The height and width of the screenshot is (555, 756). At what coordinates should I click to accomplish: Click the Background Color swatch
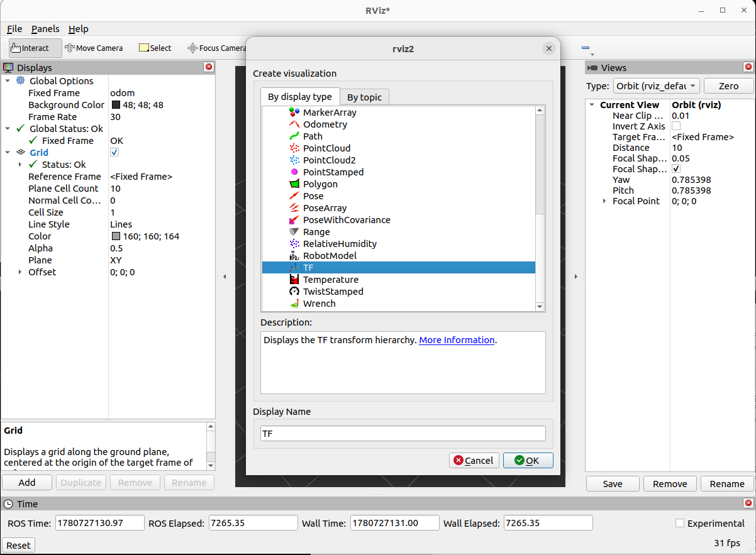coord(116,105)
